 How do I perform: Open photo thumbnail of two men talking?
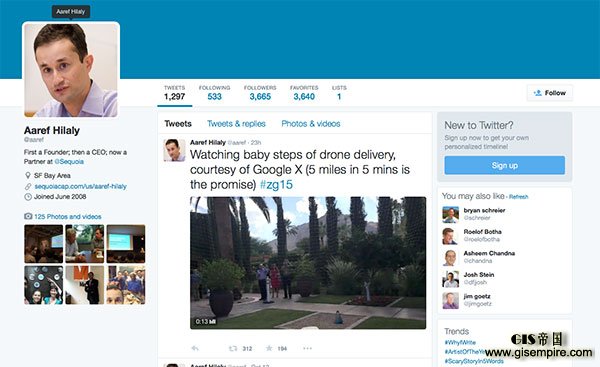click(x=85, y=244)
